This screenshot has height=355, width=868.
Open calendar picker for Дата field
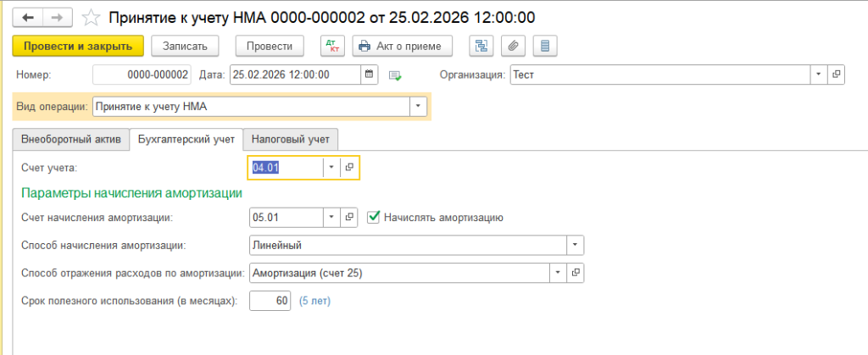[x=370, y=75]
